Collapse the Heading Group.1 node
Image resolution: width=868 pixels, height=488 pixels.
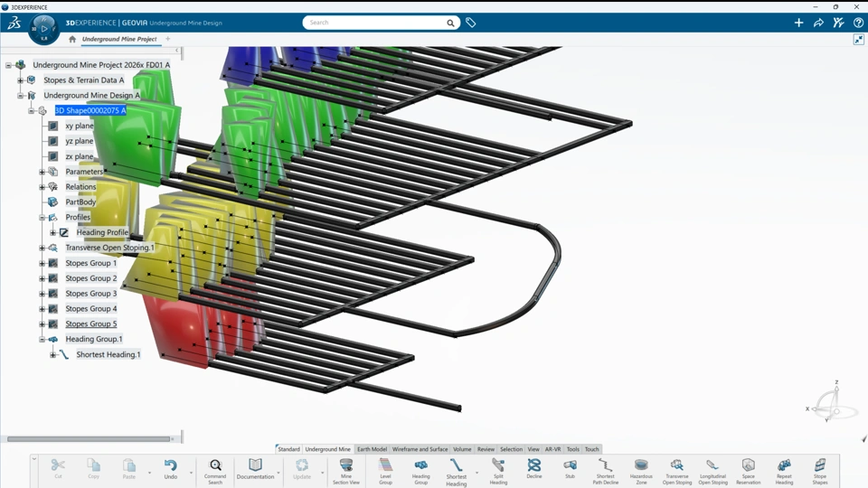(42, 340)
